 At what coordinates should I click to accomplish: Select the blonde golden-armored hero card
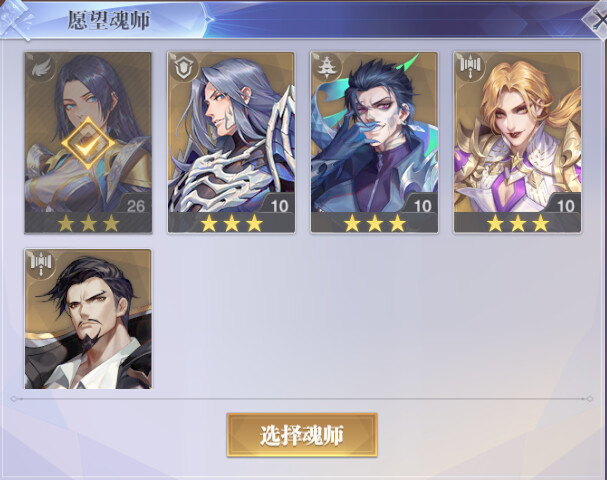click(518, 142)
